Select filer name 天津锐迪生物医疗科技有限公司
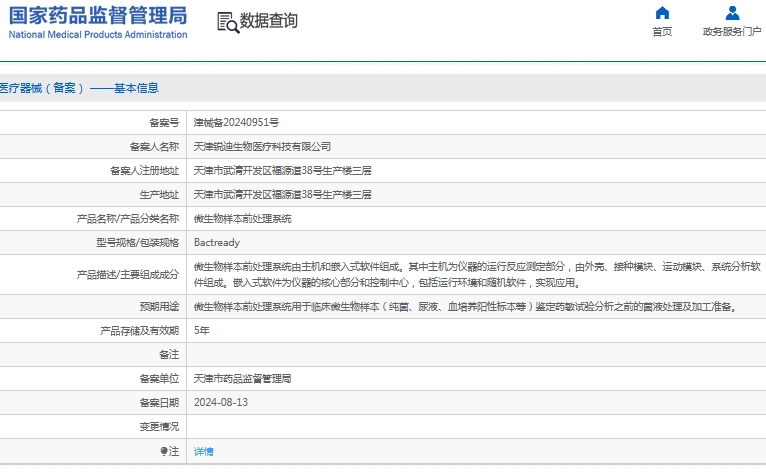This screenshot has width=766, height=473. (262, 147)
